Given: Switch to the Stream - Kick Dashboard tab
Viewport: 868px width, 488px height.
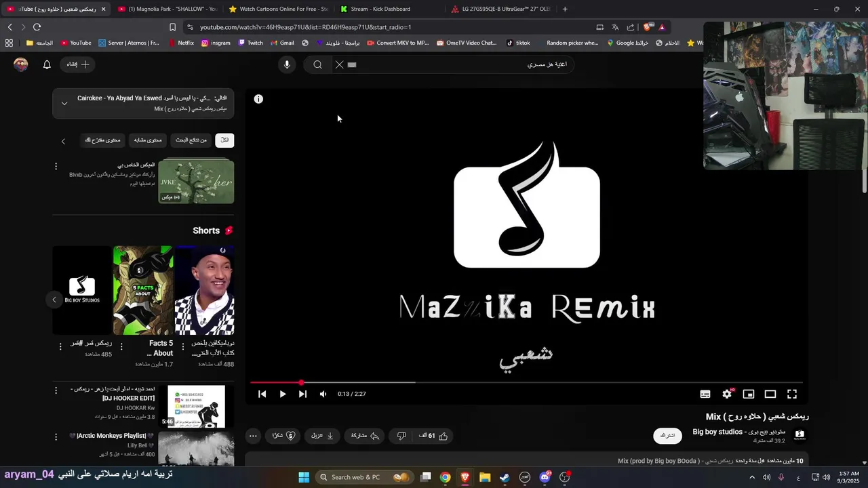Looking at the screenshot, I should [x=390, y=9].
